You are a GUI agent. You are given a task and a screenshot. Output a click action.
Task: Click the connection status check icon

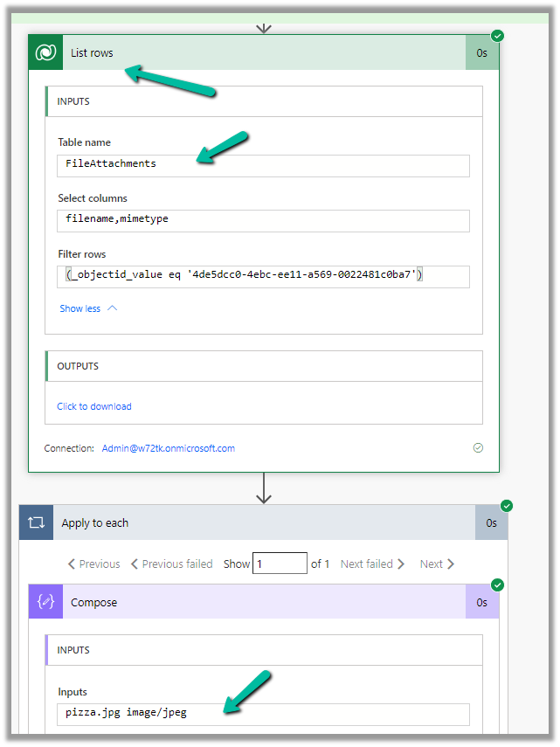point(478,448)
